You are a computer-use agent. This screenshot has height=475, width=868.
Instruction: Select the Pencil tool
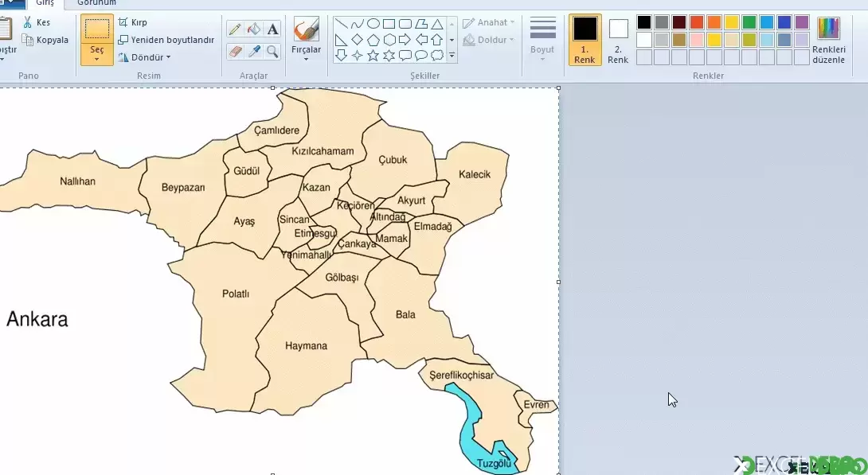coord(235,29)
